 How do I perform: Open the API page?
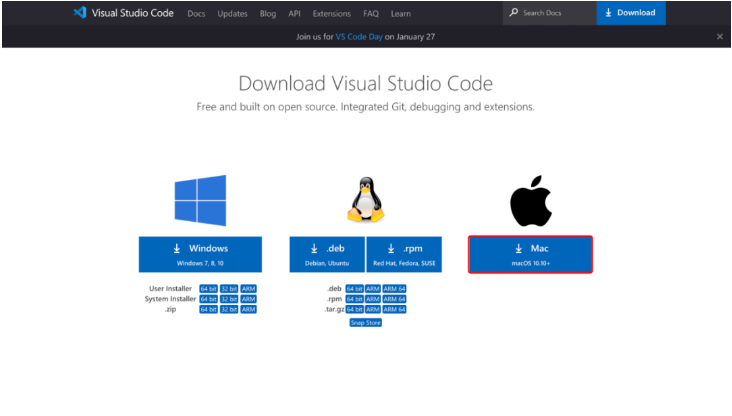tap(294, 14)
